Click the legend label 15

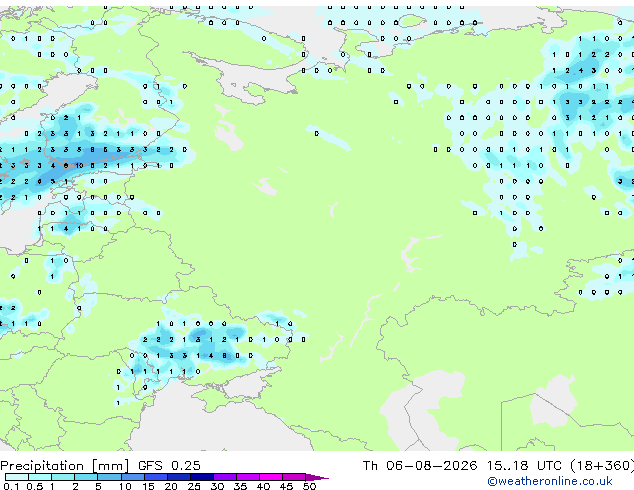click(148, 486)
